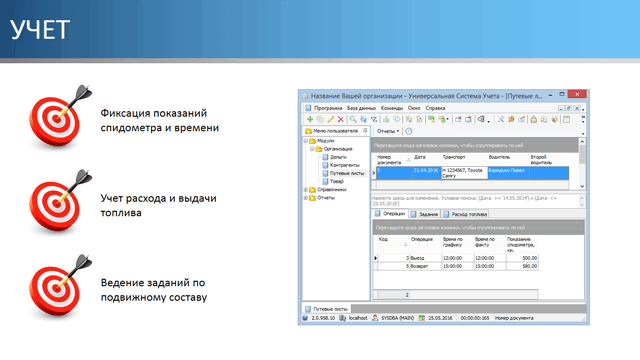Click the padlock icon in toolbar
This screenshot has height=360, width=640.
pos(533,119)
